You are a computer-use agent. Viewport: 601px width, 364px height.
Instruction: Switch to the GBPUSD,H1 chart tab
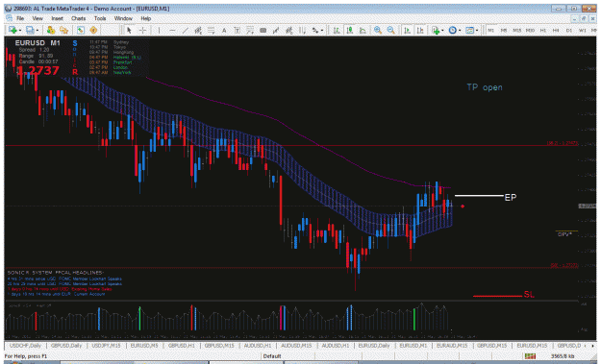click(182, 346)
